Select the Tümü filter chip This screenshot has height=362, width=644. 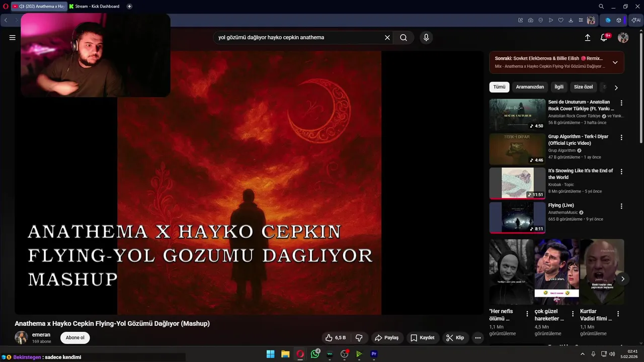(499, 87)
